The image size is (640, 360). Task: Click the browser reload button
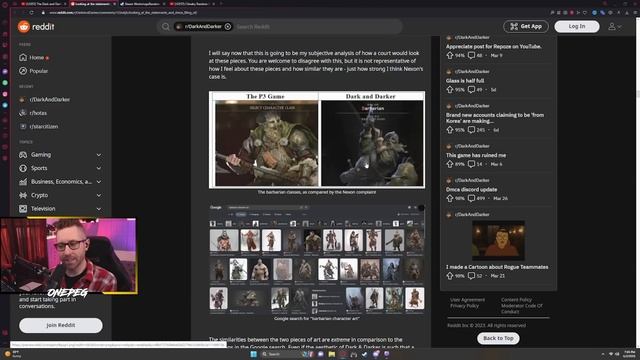[31, 13]
